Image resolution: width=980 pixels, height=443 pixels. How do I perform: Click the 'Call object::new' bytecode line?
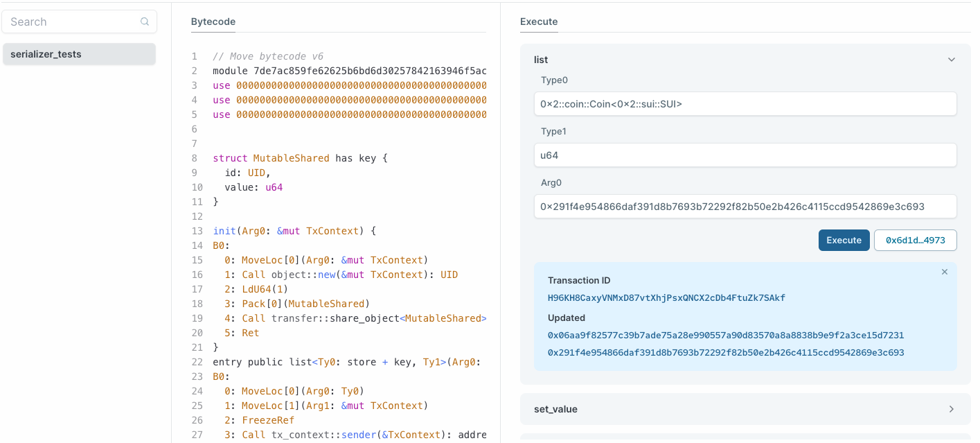click(x=341, y=275)
